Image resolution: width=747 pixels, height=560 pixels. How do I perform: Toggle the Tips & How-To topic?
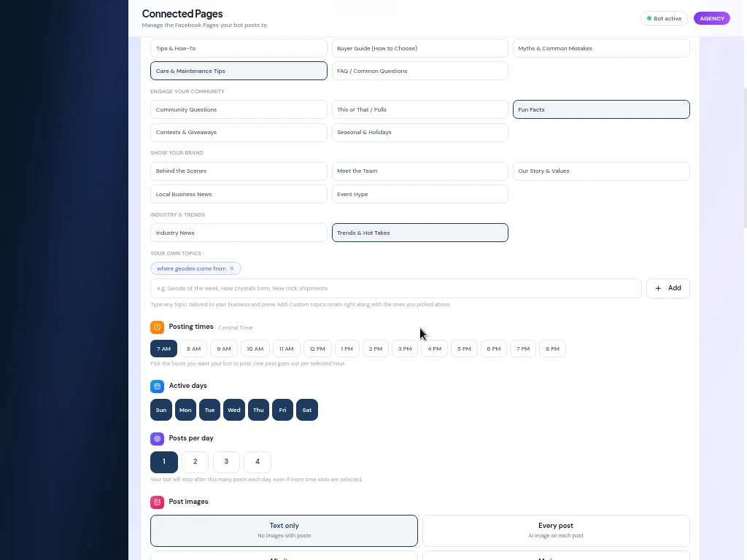tap(239, 48)
